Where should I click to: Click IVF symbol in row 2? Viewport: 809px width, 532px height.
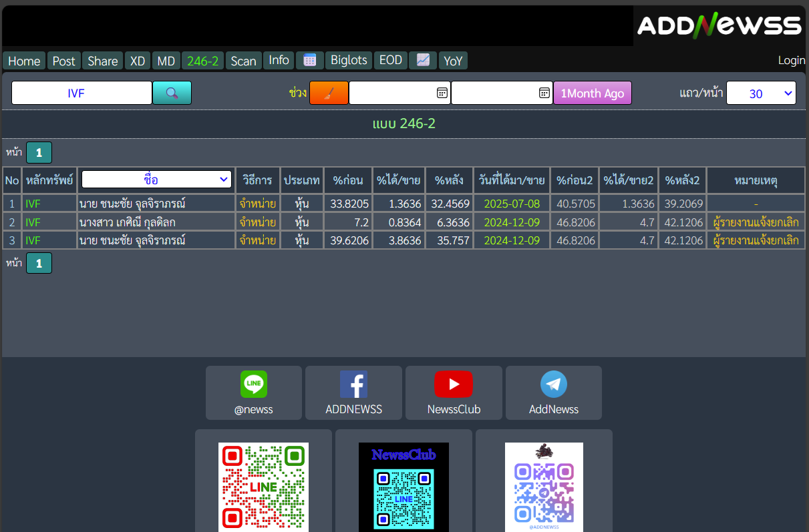(33, 222)
